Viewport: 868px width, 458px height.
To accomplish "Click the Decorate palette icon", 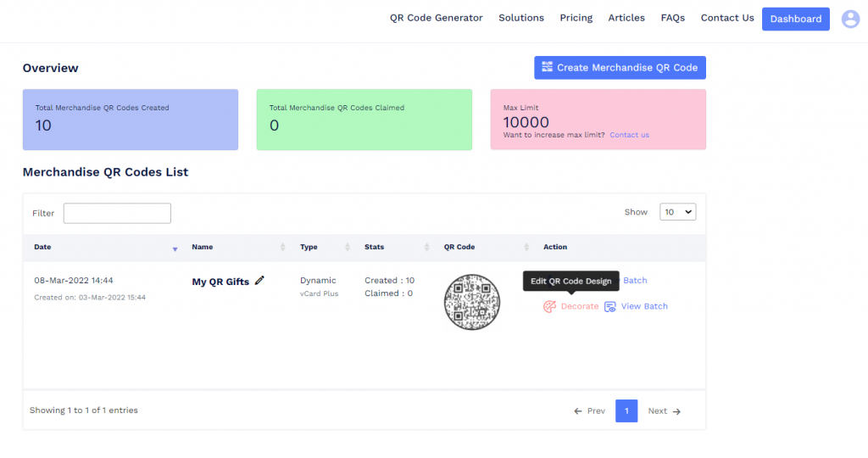I will click(550, 306).
